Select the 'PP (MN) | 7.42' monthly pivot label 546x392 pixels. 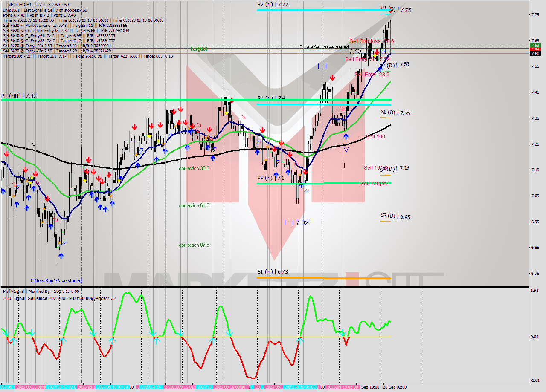pyautogui.click(x=19, y=96)
